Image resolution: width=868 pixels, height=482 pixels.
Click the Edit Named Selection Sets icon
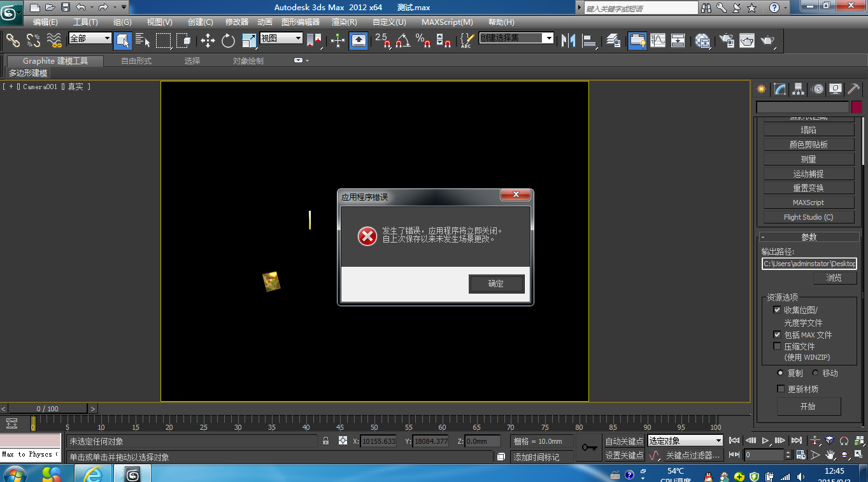click(467, 41)
